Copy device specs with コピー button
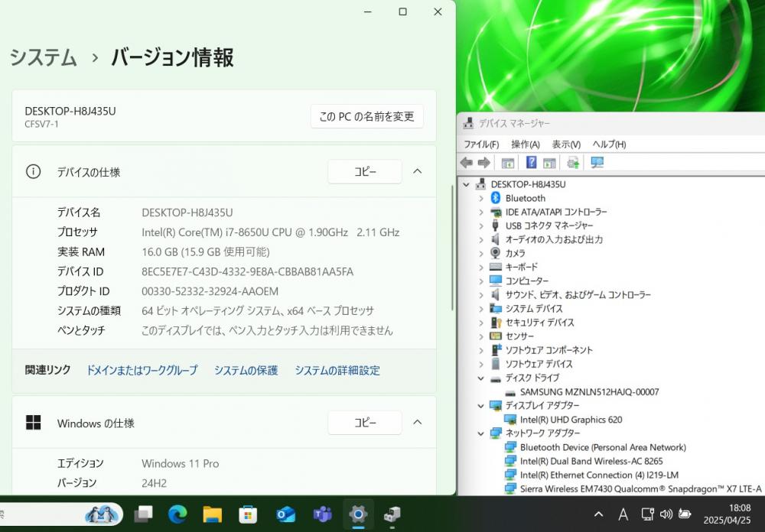Screen dimensions: 765x532 (x=365, y=172)
